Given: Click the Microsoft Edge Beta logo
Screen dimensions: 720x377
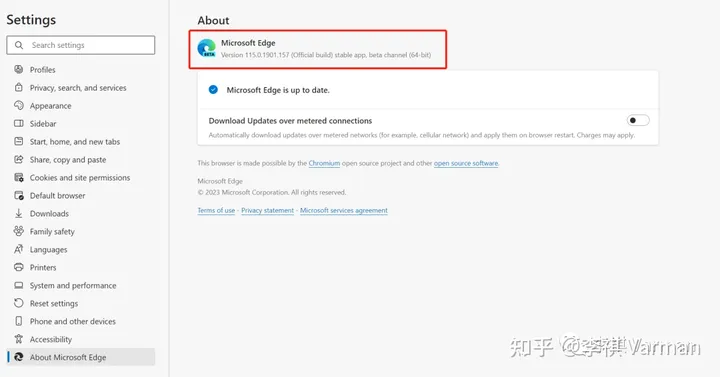Looking at the screenshot, I should [x=207, y=48].
